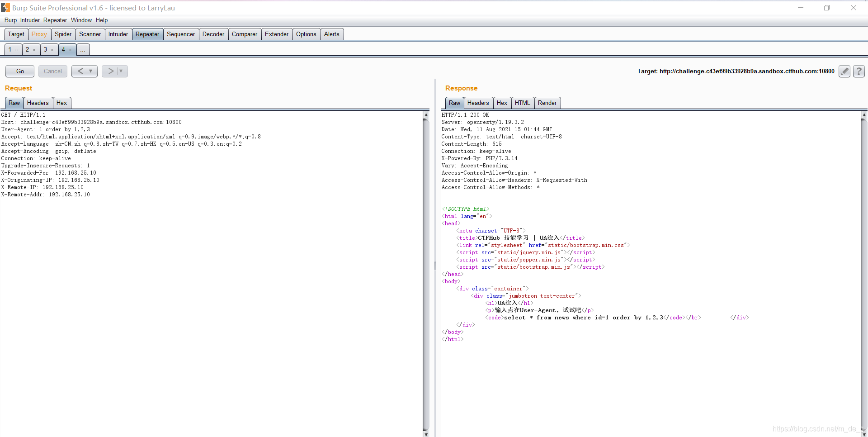Show Response Raw view
Viewport: 868px width, 437px height.
[455, 103]
